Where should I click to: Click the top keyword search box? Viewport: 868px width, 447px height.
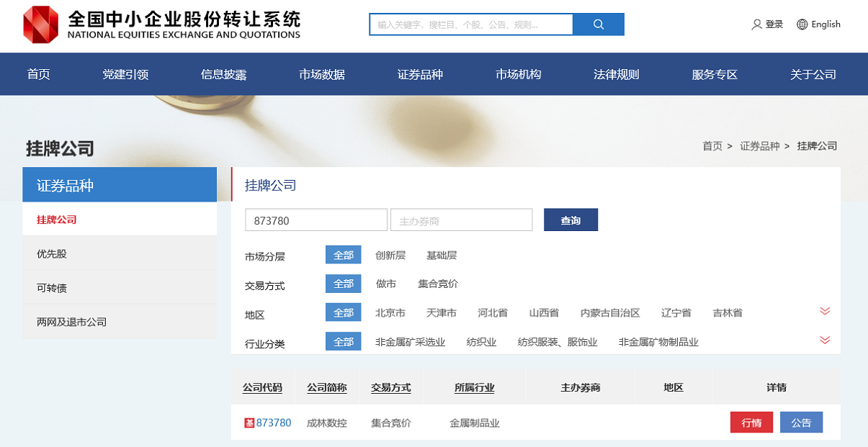(x=471, y=24)
